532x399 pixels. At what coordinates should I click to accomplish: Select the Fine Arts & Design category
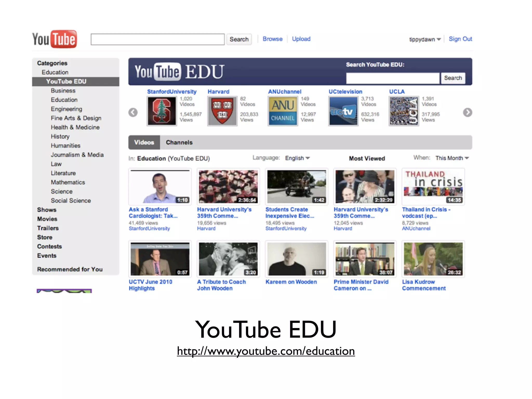[76, 118]
